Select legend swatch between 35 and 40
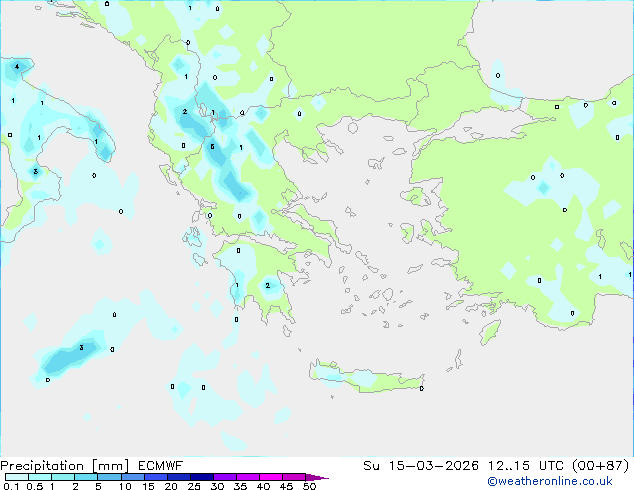Image resolution: width=634 pixels, height=490 pixels. click(x=247, y=477)
